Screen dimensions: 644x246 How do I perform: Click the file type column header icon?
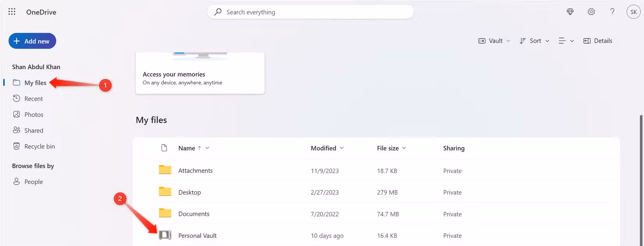click(x=164, y=148)
